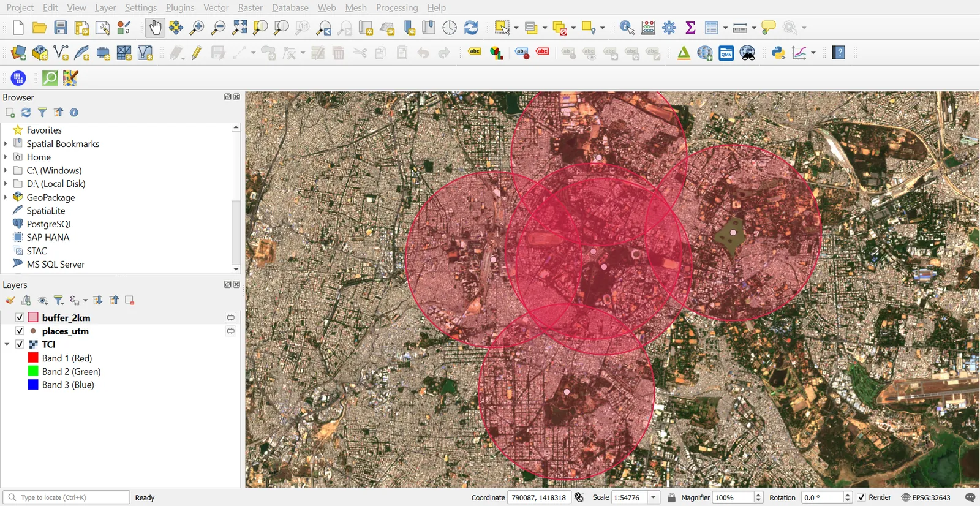
Task: Toggle the Render checkbox
Action: coord(861,497)
